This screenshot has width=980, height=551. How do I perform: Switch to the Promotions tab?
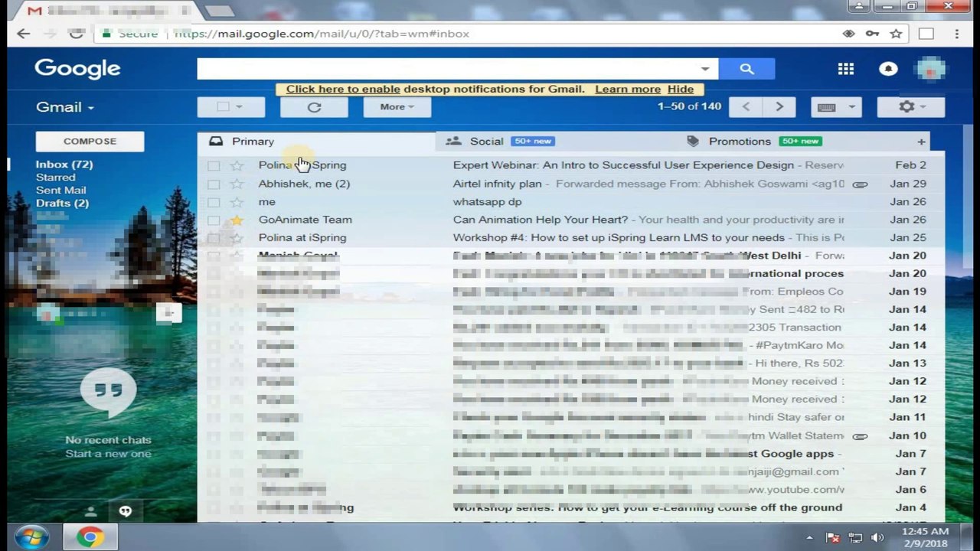(793, 142)
